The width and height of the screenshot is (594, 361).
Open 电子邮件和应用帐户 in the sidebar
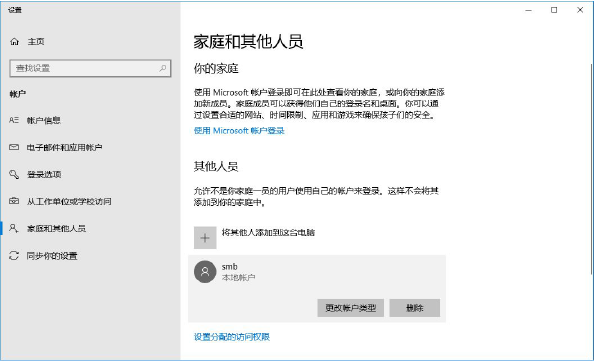tap(64, 147)
